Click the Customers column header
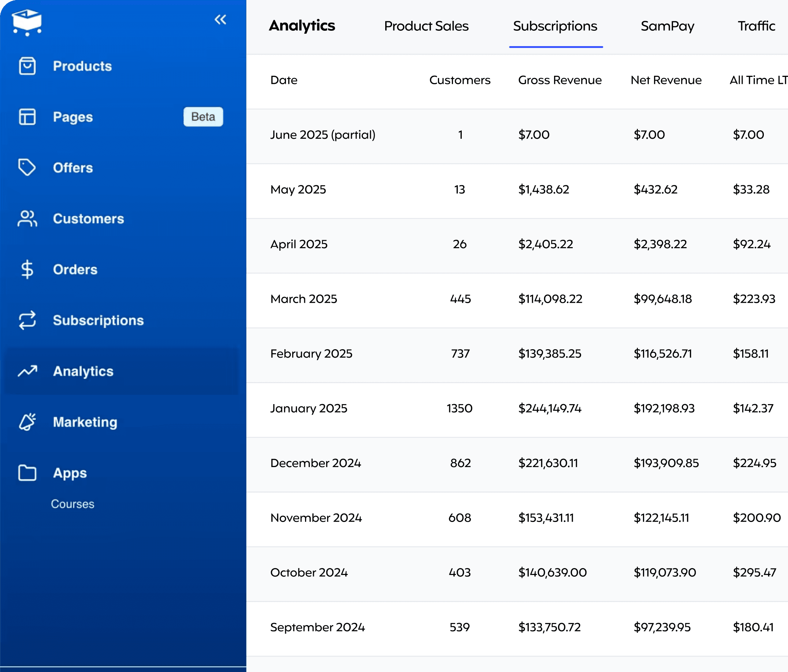The image size is (788, 672). pos(460,80)
